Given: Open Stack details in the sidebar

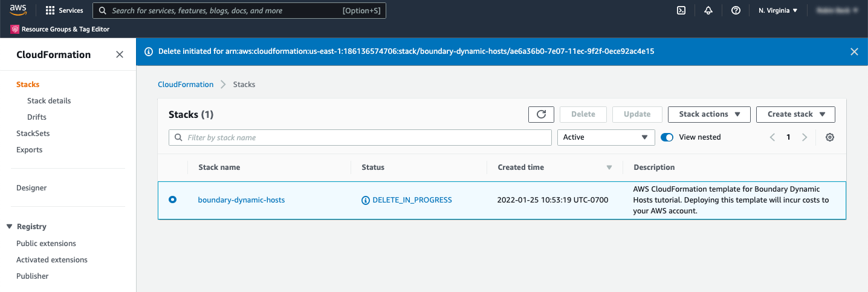Looking at the screenshot, I should pos(49,101).
